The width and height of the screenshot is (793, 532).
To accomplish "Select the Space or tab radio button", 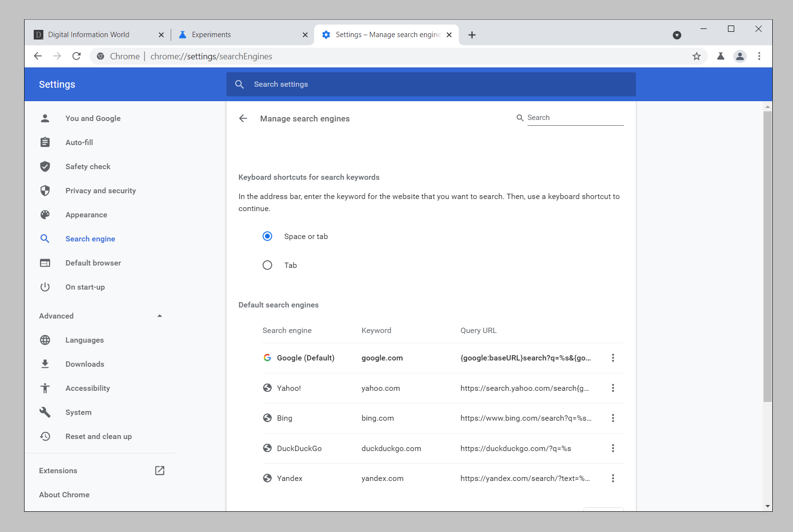I will coord(267,236).
